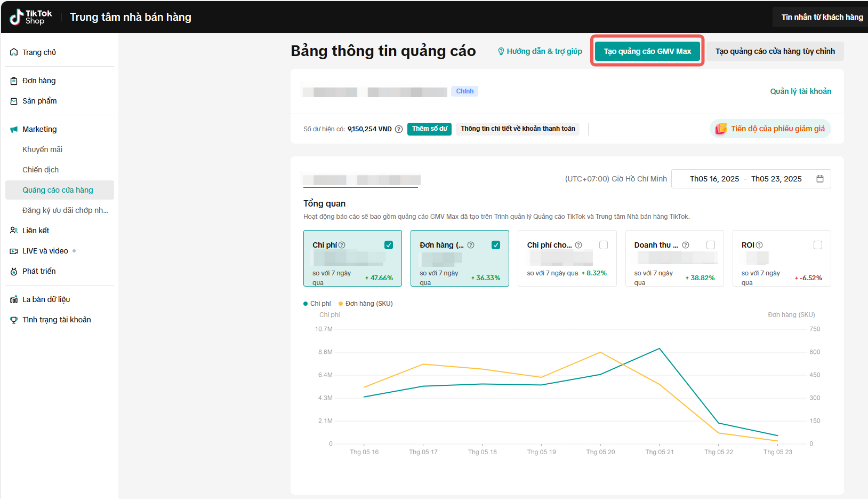The width and height of the screenshot is (868, 499).
Task: Click the info icon next to Chi phí
Action: 342,245
